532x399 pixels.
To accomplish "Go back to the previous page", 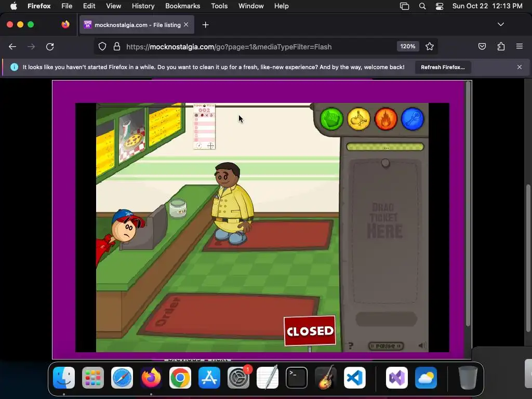I will point(12,46).
